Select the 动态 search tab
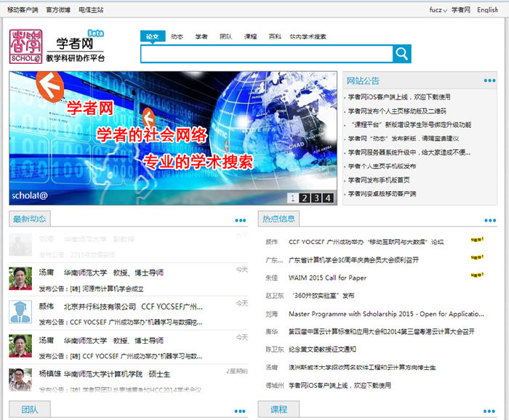 click(177, 36)
